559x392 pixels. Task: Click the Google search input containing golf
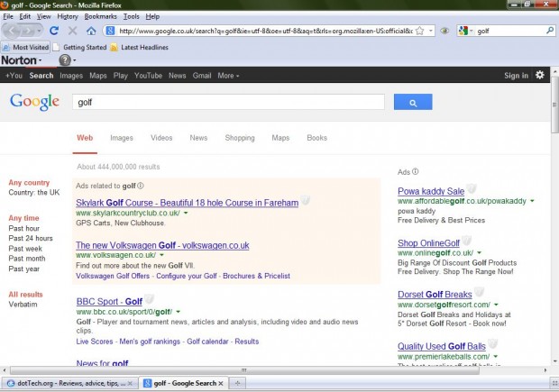click(228, 102)
